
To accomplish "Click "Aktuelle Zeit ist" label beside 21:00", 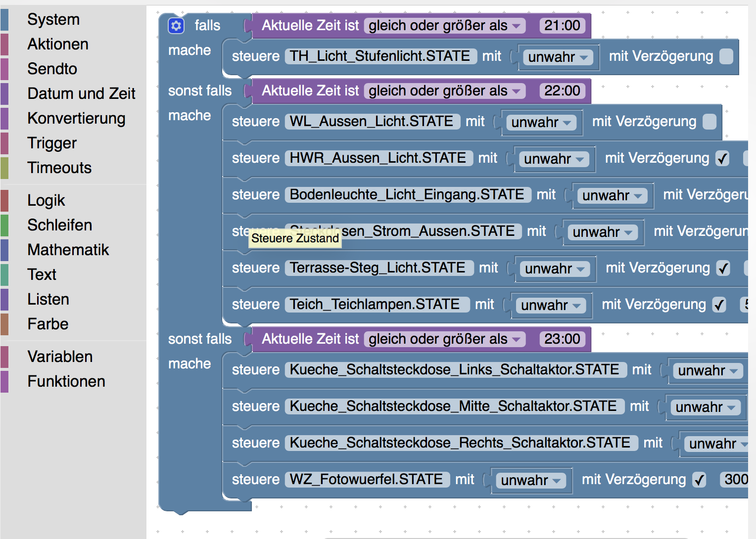I will (310, 25).
